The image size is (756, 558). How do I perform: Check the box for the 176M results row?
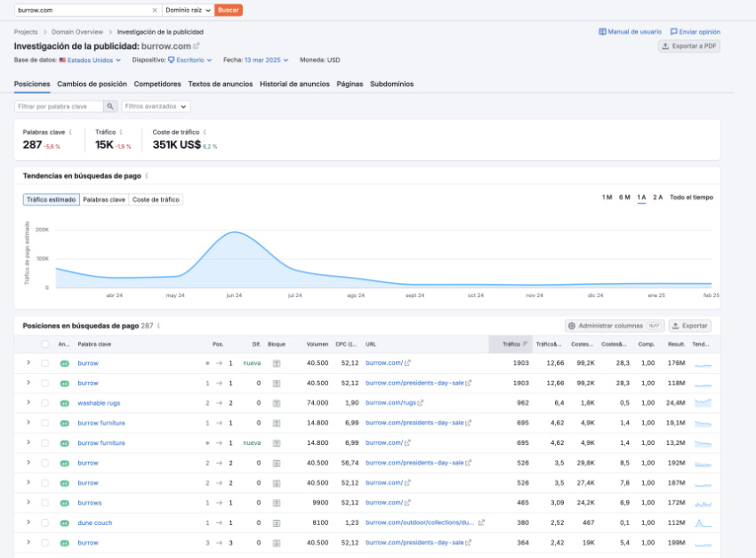tap(44, 363)
